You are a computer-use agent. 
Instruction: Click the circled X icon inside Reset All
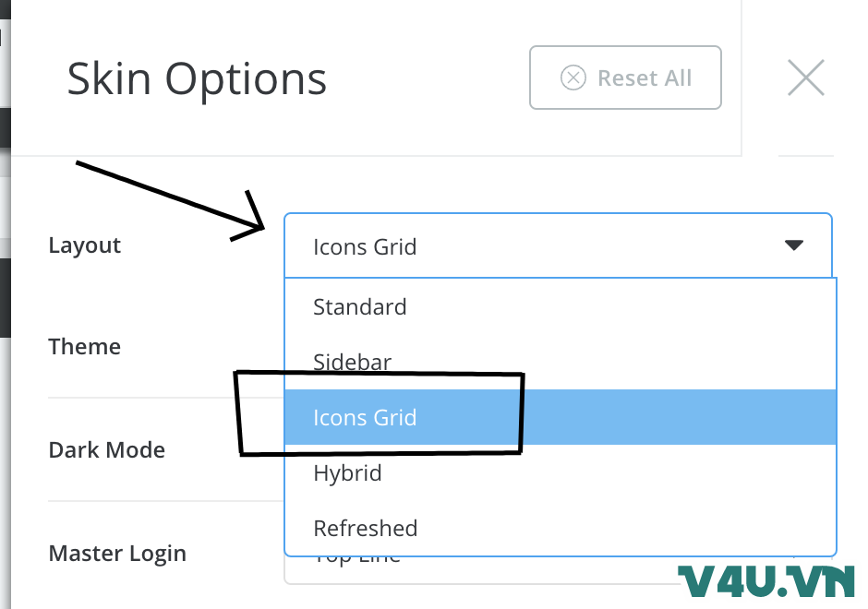coord(574,78)
